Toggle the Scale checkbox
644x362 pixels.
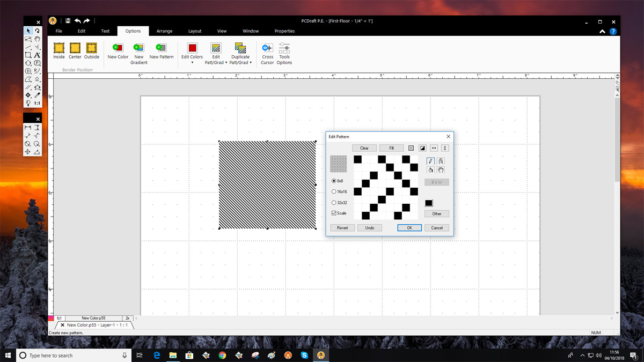click(334, 213)
